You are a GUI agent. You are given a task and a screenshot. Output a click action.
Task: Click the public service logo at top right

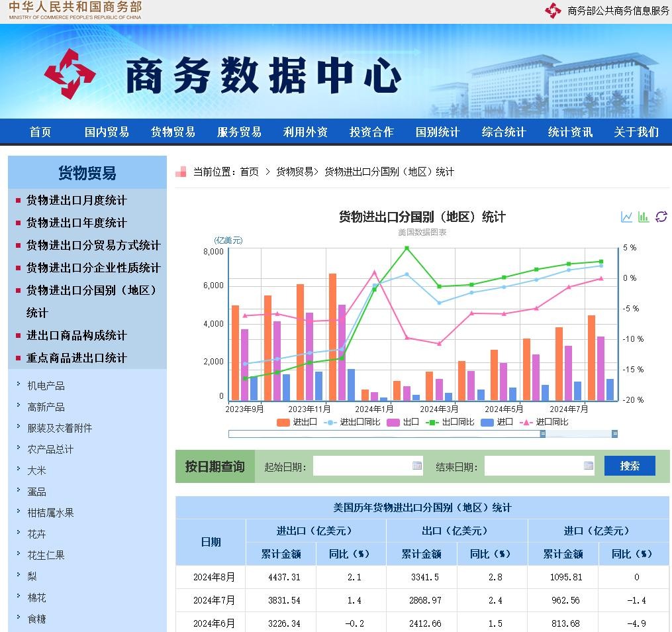click(x=553, y=11)
